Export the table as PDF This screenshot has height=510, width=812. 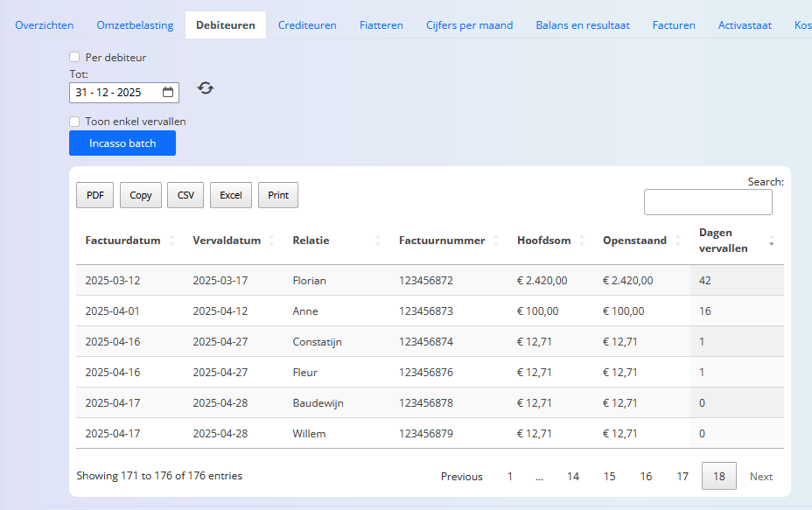click(94, 195)
